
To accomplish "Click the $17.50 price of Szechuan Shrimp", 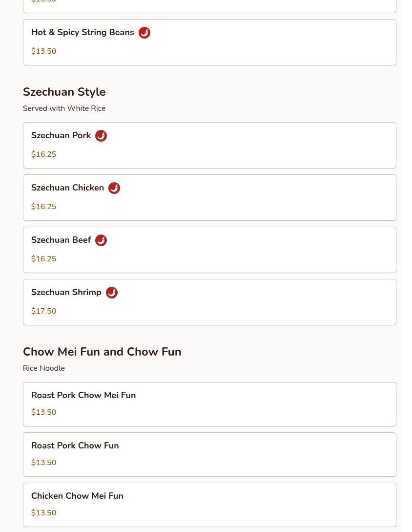I will click(x=44, y=311).
